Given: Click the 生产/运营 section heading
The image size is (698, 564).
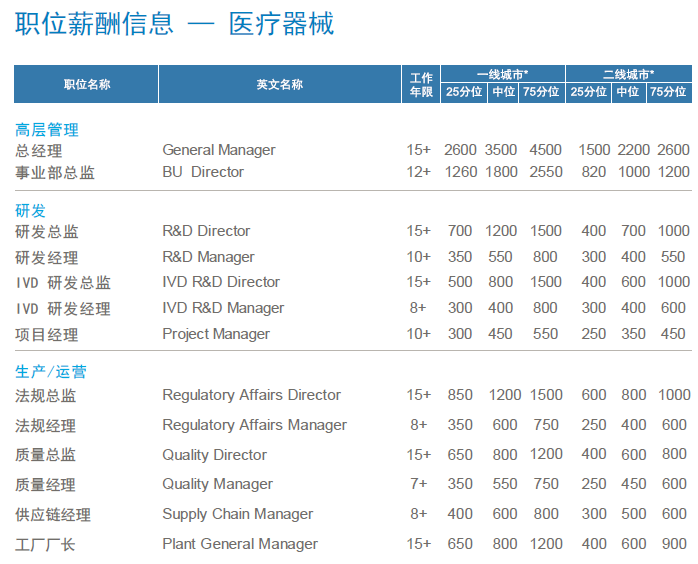Looking at the screenshot, I should click(x=51, y=371).
